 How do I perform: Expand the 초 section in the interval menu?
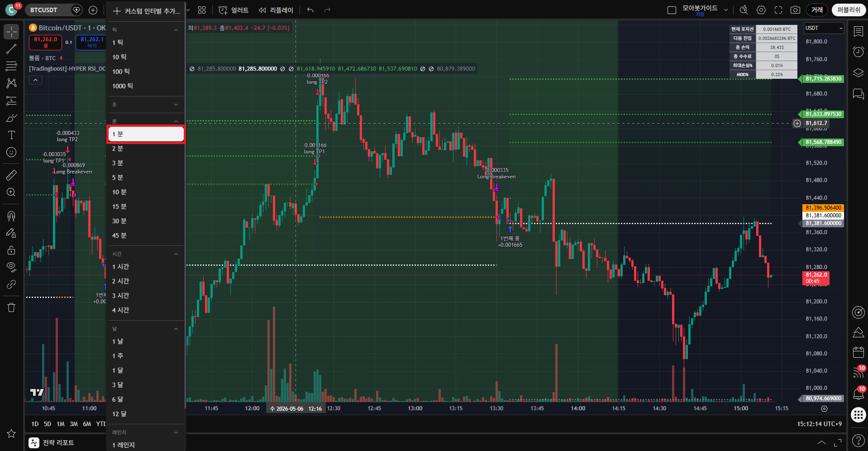point(176,105)
